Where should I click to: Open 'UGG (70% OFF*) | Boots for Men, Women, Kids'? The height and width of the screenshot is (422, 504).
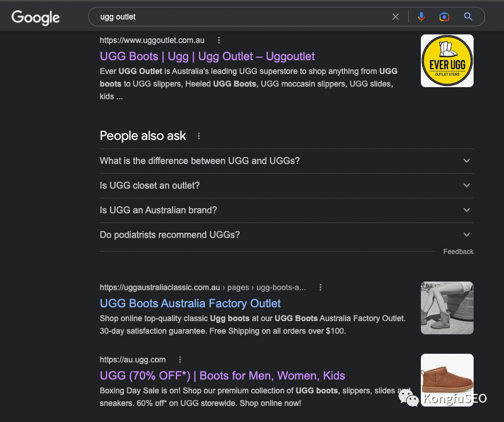click(x=222, y=376)
